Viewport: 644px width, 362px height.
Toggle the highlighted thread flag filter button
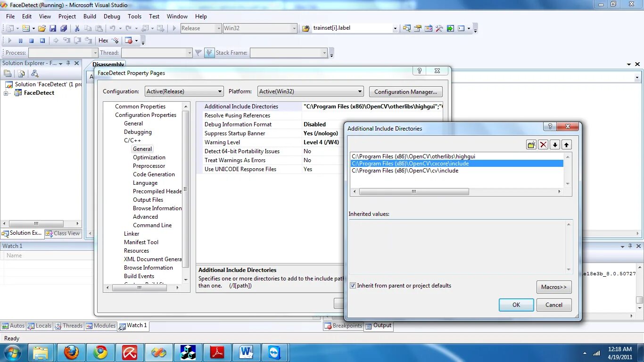click(x=209, y=53)
